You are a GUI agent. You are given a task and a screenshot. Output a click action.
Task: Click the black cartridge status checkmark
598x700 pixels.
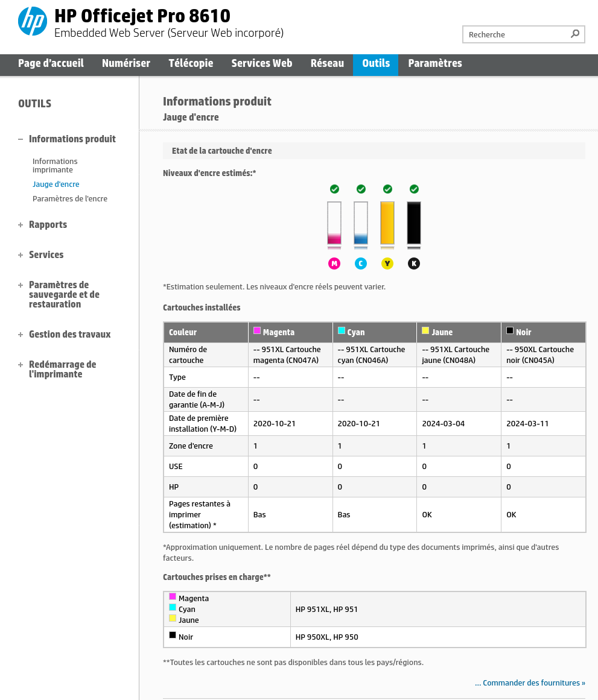point(415,189)
